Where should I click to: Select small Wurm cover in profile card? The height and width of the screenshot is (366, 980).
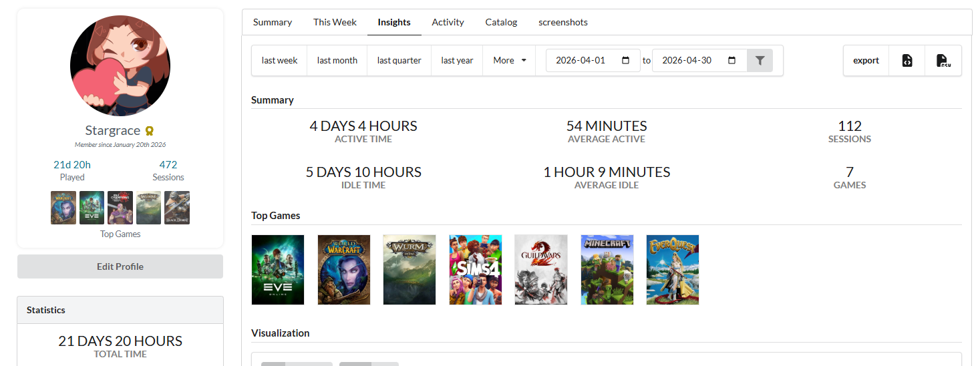148,208
